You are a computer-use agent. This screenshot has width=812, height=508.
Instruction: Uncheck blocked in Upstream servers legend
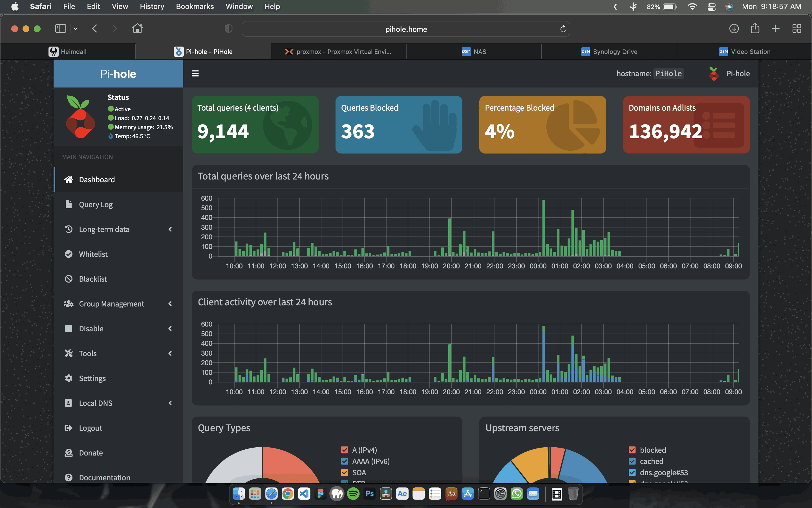[632, 450]
